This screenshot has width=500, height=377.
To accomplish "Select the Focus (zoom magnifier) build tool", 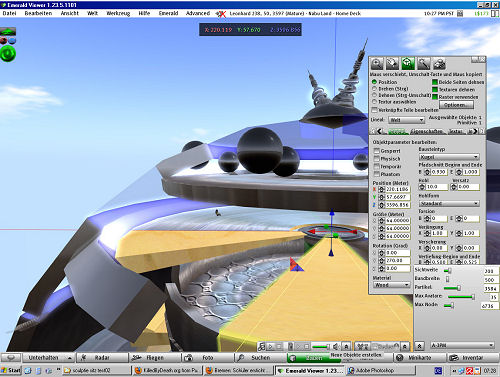I will [x=377, y=63].
